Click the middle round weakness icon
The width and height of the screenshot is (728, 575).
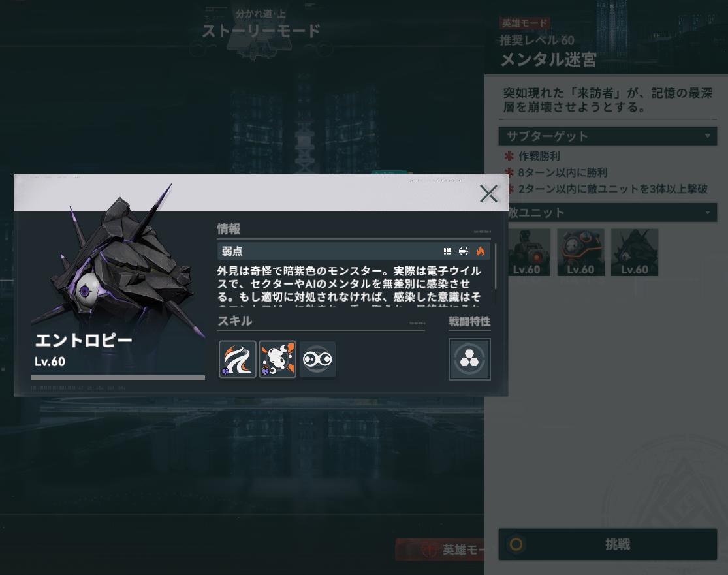click(464, 251)
